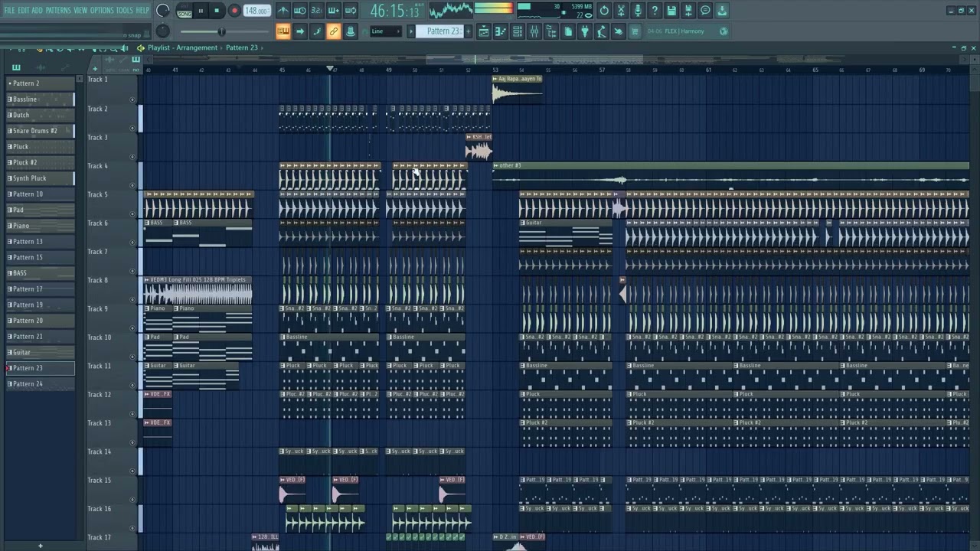Viewport: 980px width, 551px height.
Task: Select the Synth Pluck pattern
Action: coord(40,178)
